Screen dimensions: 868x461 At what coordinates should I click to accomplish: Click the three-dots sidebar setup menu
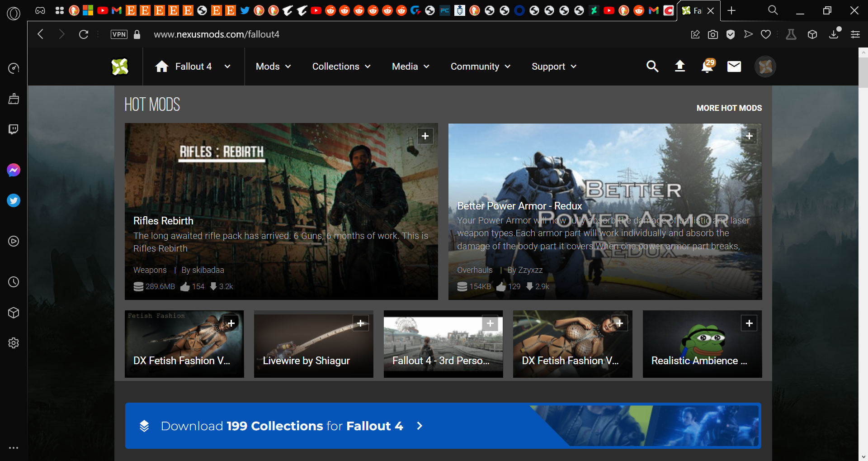(14, 448)
